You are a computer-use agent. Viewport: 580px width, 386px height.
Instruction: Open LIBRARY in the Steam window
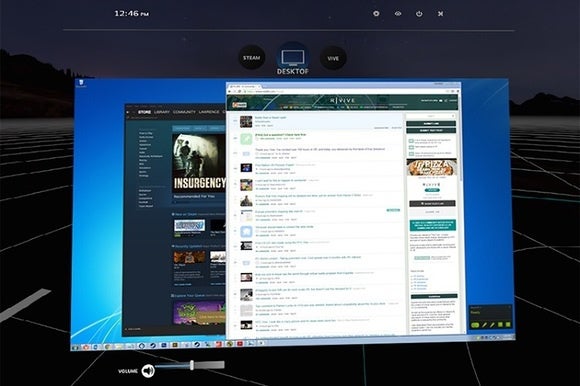click(x=162, y=112)
